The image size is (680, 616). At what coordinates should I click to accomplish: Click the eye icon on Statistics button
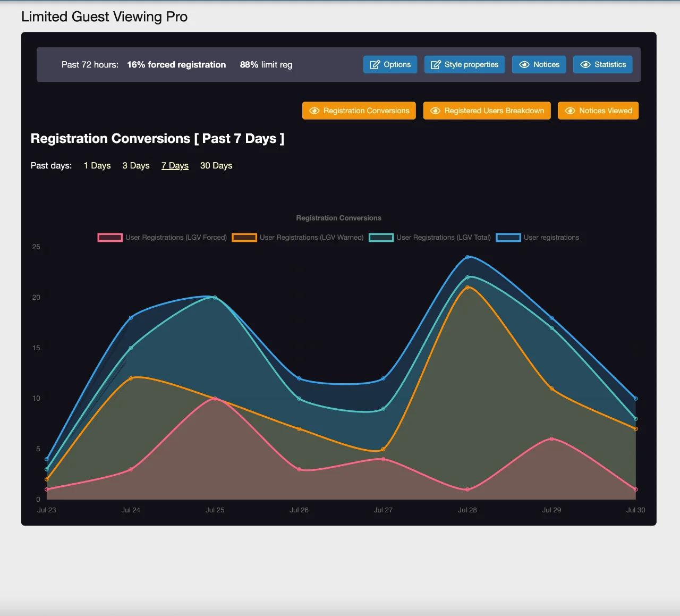585,65
